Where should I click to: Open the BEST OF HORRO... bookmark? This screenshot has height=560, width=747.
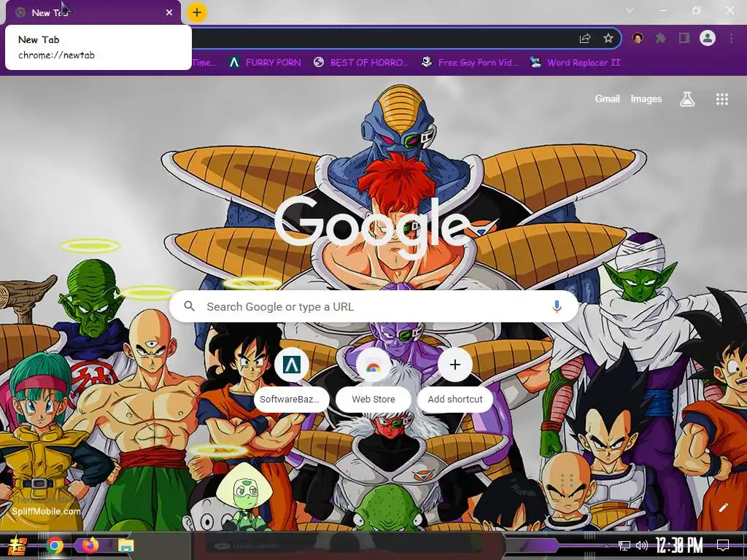(361, 63)
